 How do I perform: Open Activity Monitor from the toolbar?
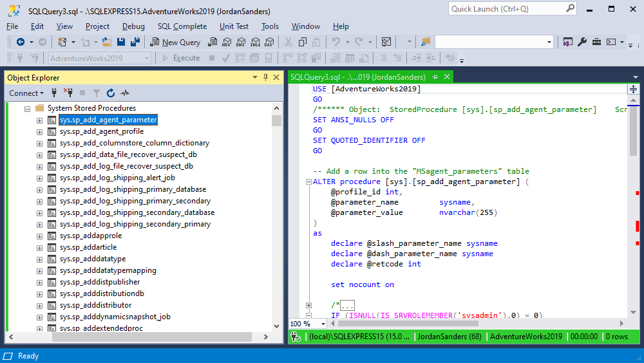pos(386,42)
